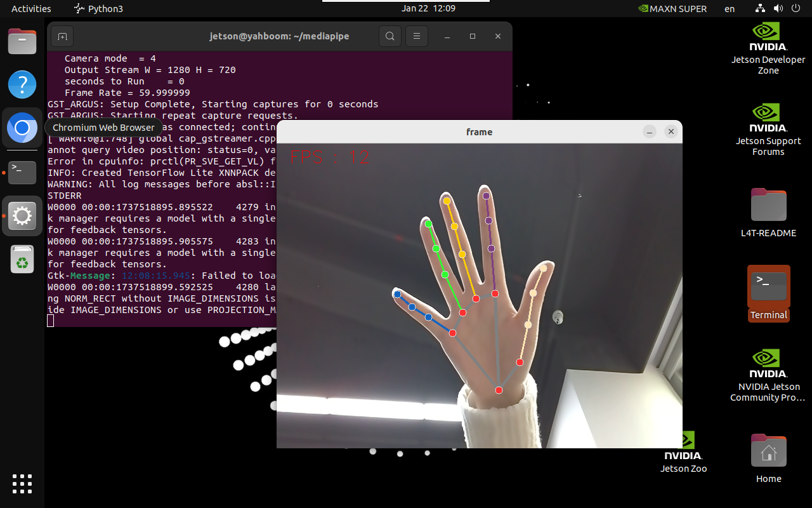Click the 'Camera mode = 4' terminal line

click(x=110, y=58)
